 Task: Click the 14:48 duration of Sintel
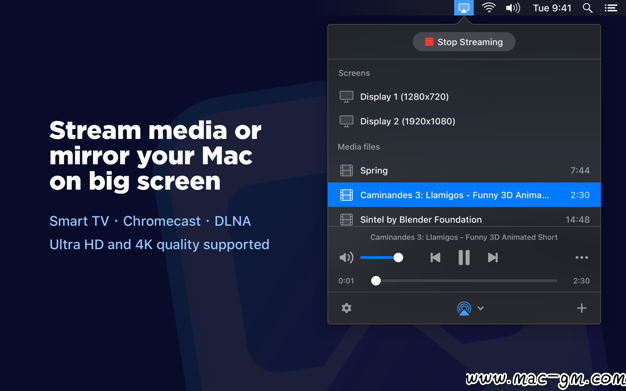(x=577, y=219)
